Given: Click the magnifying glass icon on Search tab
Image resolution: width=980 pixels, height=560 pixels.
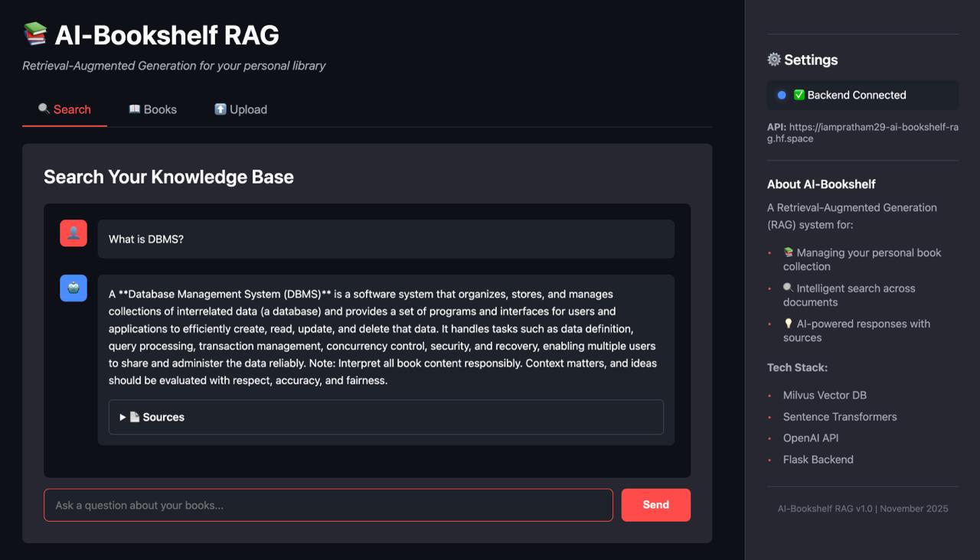Looking at the screenshot, I should click(x=44, y=109).
